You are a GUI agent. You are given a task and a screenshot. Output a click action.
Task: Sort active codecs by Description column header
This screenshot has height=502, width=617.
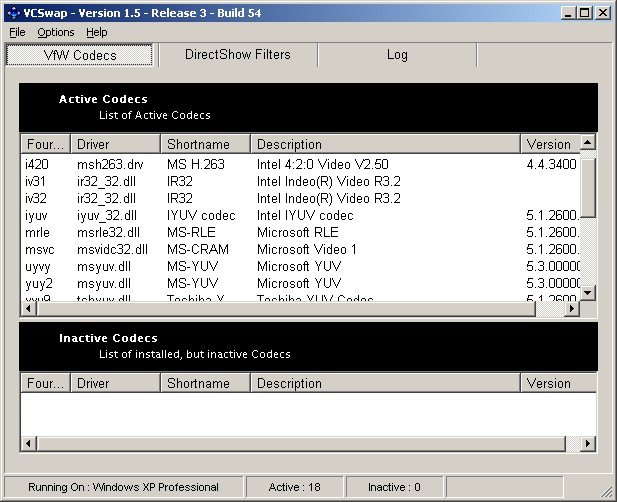[386, 144]
